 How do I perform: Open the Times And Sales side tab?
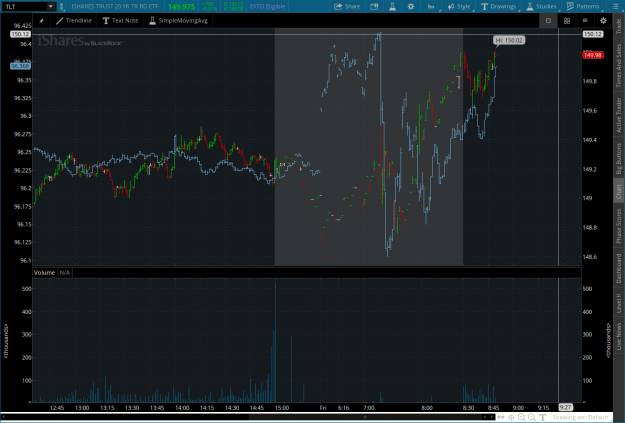[x=618, y=65]
